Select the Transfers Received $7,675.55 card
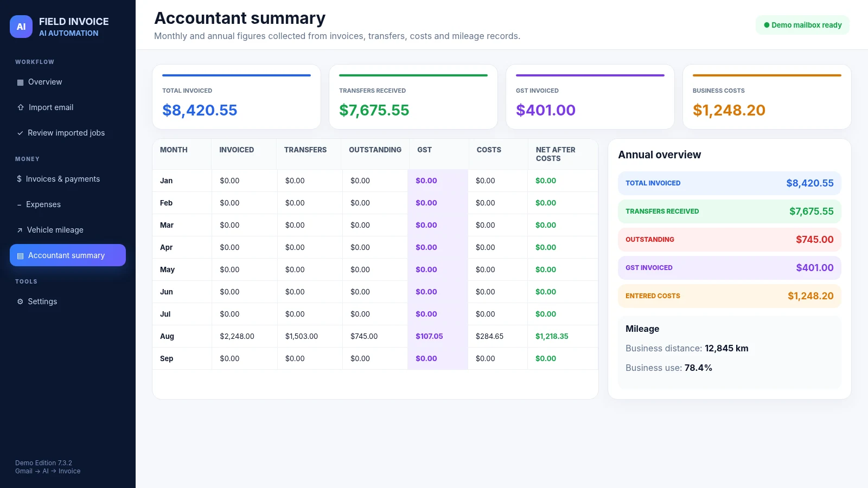The image size is (868, 488). click(413, 97)
